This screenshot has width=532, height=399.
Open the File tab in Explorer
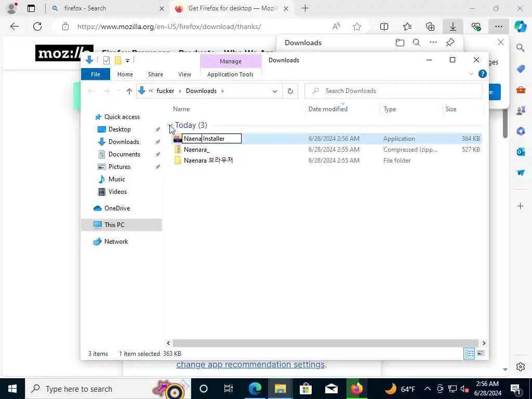[x=96, y=74]
